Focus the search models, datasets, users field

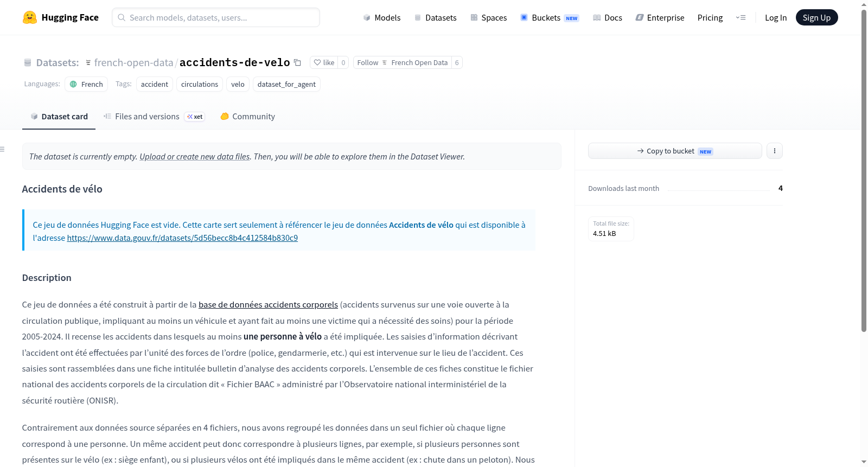(216, 17)
